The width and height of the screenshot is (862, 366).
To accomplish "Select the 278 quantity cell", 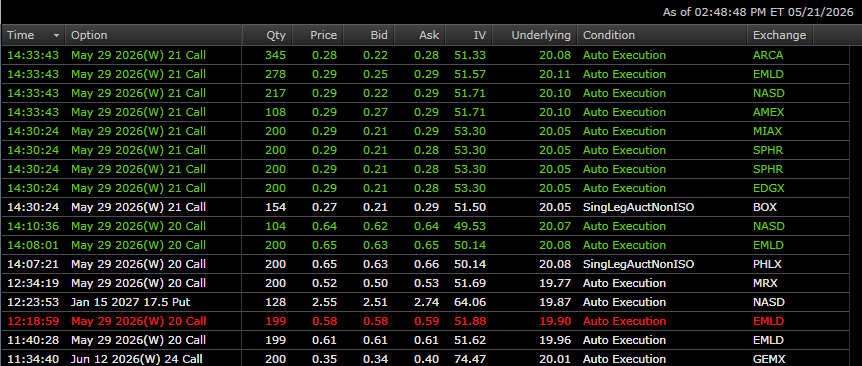I will (x=275, y=74).
